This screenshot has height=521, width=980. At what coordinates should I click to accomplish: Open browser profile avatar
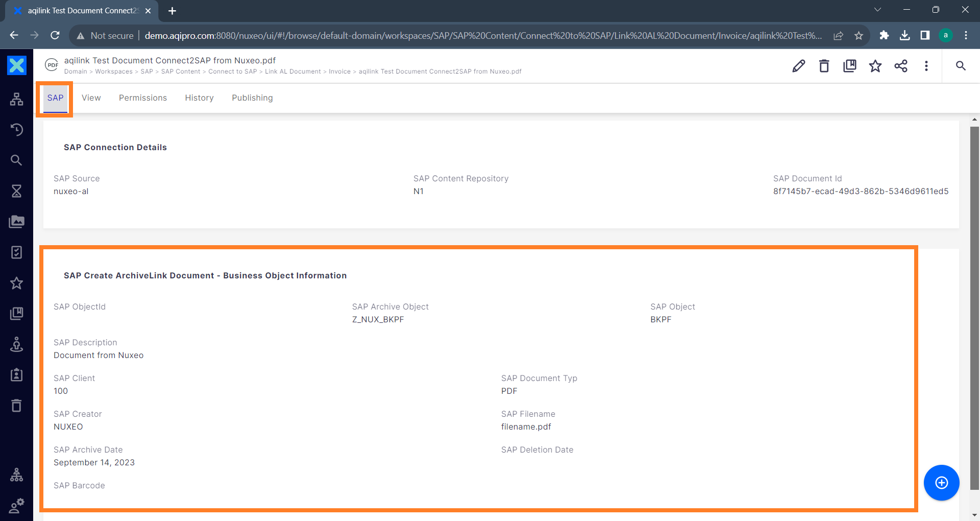click(x=946, y=35)
